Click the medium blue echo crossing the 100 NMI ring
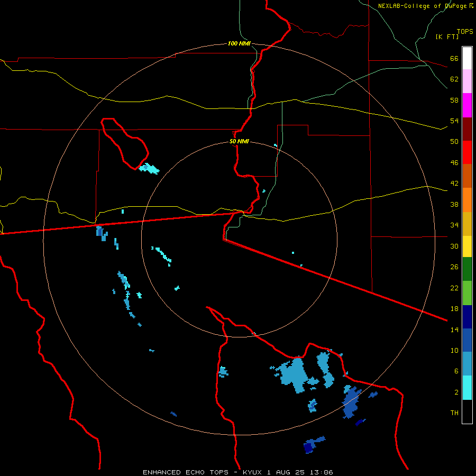The width and height of the screenshot is (476, 476). 351,401
